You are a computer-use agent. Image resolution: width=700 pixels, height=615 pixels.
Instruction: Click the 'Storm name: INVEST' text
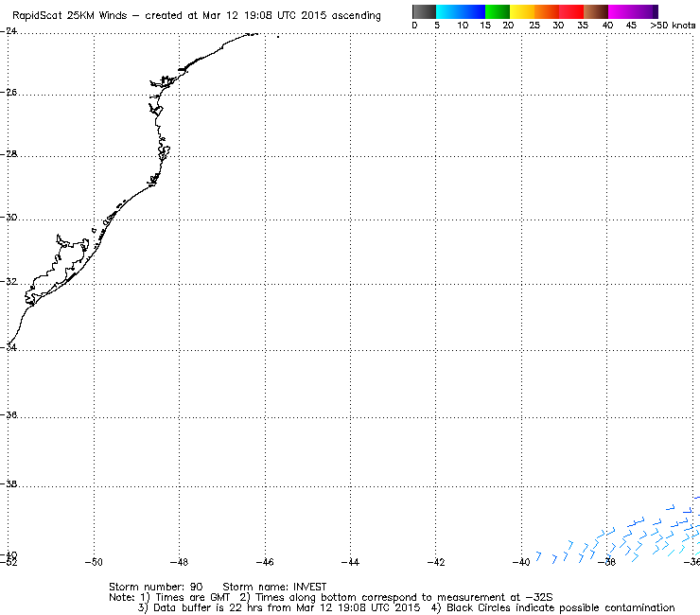click(x=274, y=587)
